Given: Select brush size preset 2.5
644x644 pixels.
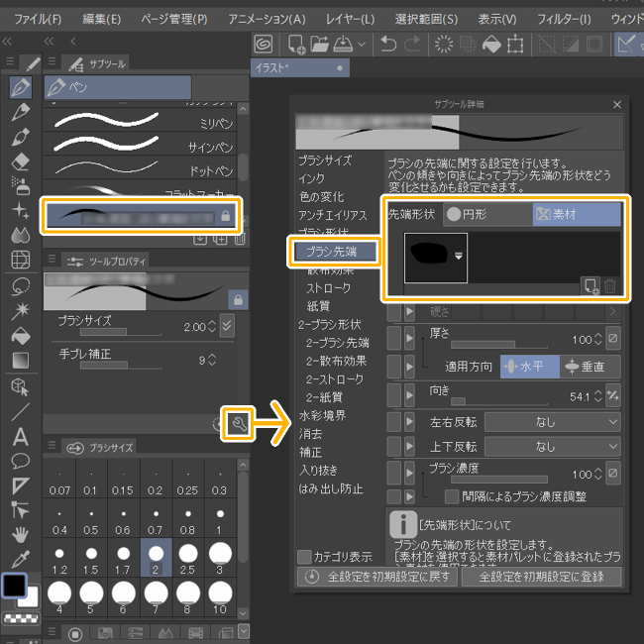Looking at the screenshot, I should click(187, 558).
